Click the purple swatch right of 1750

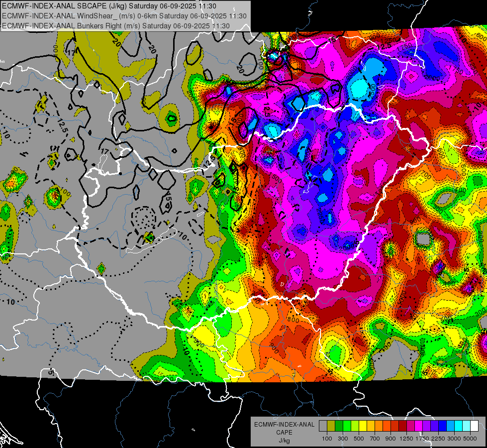pyautogui.click(x=427, y=426)
